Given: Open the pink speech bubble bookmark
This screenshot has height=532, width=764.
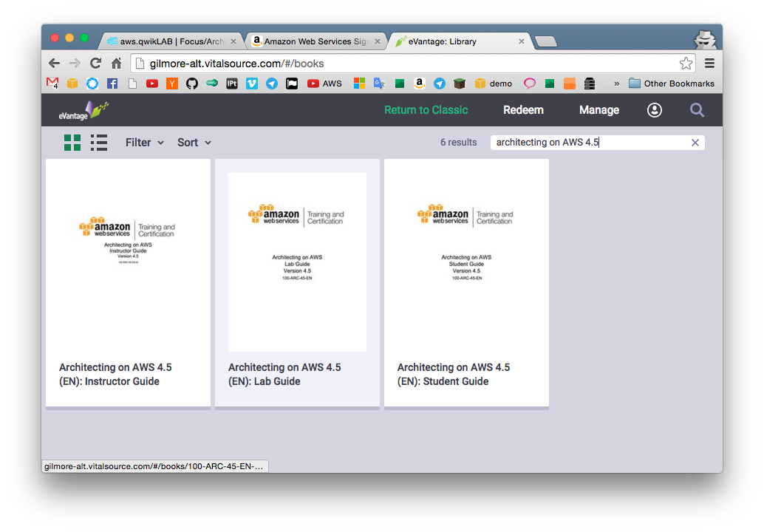Looking at the screenshot, I should pyautogui.click(x=530, y=83).
